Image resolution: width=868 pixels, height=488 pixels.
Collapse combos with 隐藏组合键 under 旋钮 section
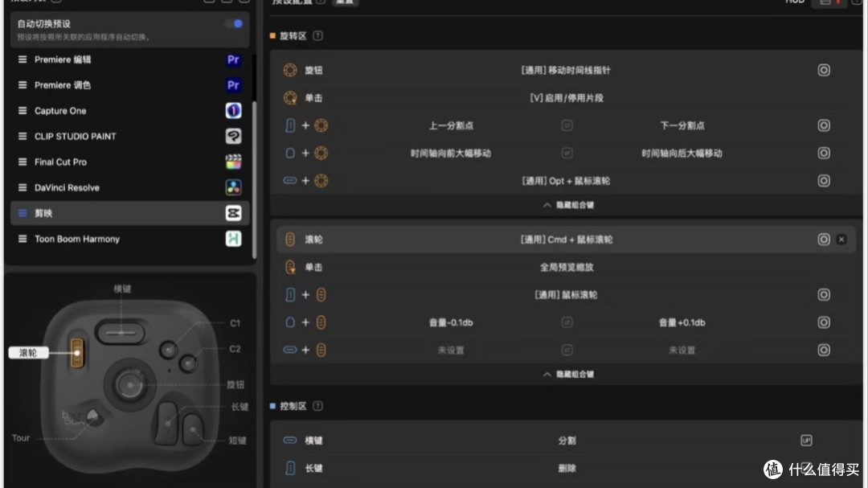point(568,205)
